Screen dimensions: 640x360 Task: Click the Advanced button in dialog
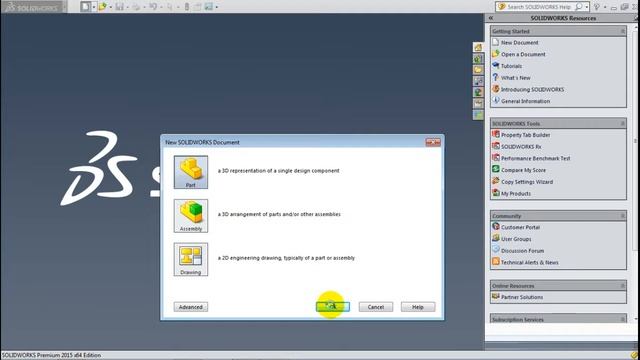[191, 307]
